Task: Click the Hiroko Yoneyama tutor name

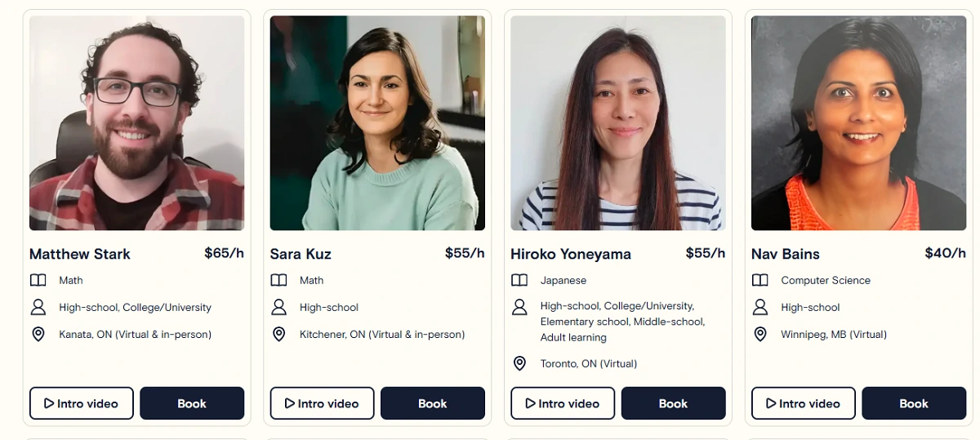Action: (571, 254)
